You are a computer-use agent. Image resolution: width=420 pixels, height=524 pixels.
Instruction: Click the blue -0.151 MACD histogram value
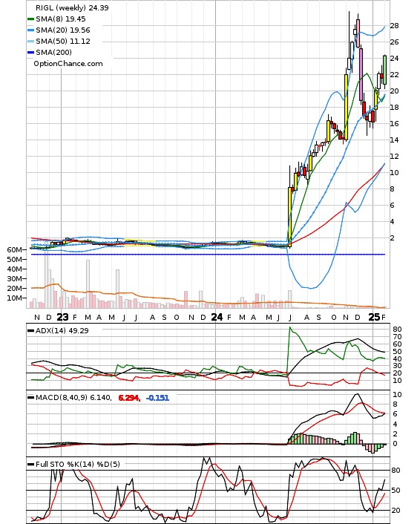click(158, 398)
